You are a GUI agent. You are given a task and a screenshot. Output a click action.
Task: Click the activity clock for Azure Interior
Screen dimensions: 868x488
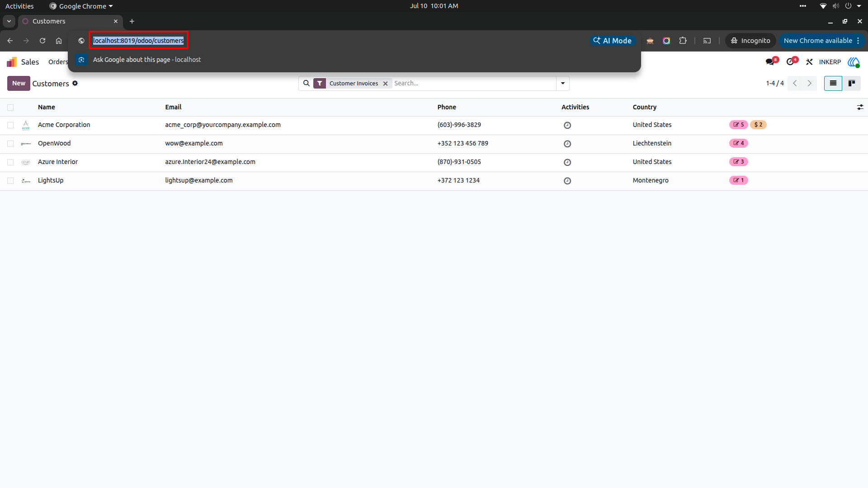pyautogui.click(x=567, y=162)
